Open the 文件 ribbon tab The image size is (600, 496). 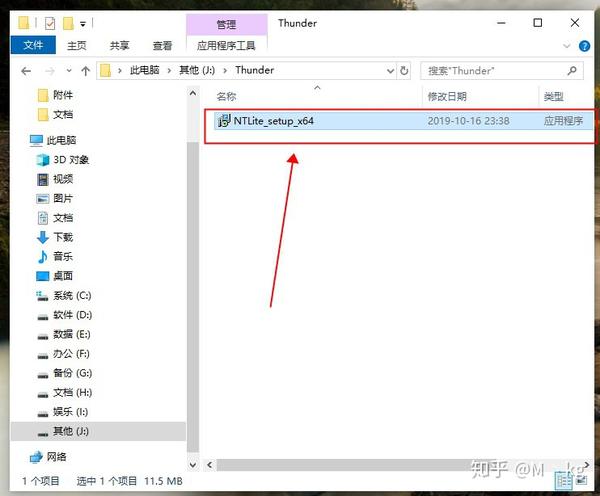33,45
